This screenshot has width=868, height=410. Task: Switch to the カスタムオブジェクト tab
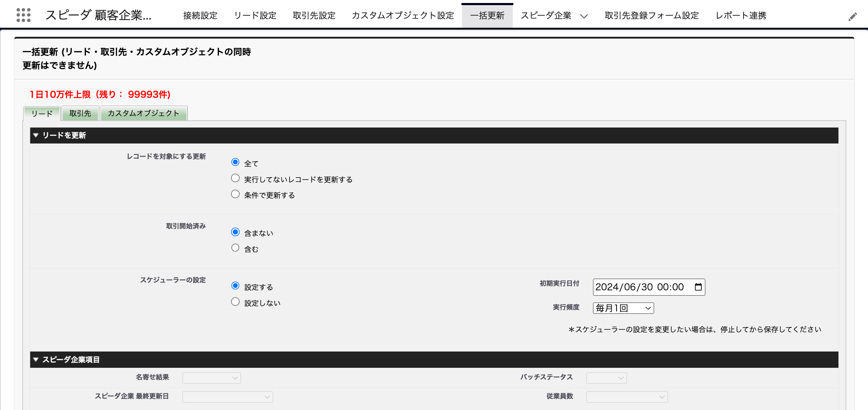tap(144, 113)
